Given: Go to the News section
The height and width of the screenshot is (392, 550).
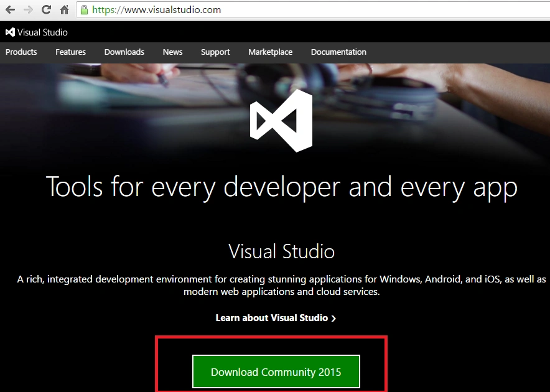Looking at the screenshot, I should tap(172, 52).
